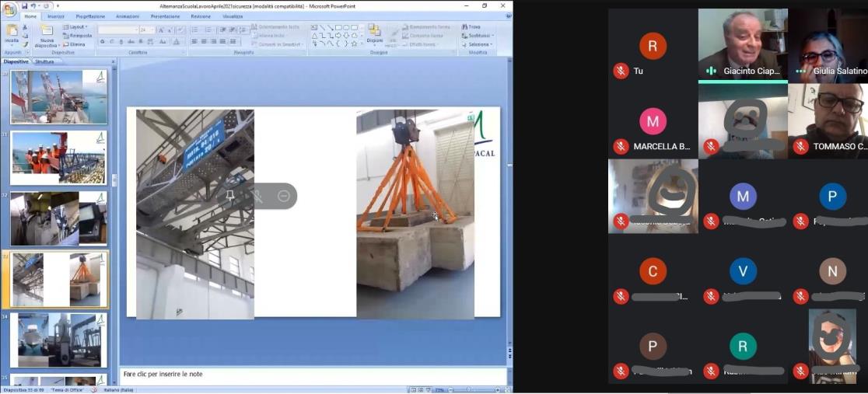Switch to normal view status icon

pyautogui.click(x=413, y=389)
